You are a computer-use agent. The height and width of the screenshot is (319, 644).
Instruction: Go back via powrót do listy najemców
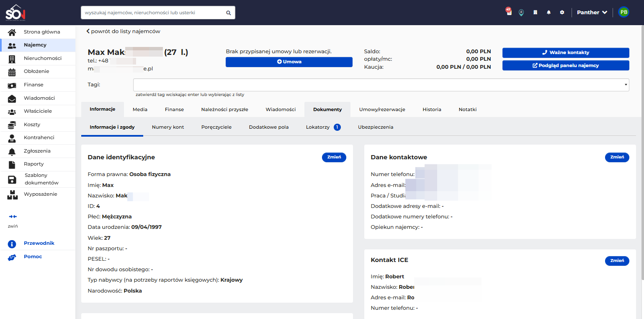[x=123, y=31]
